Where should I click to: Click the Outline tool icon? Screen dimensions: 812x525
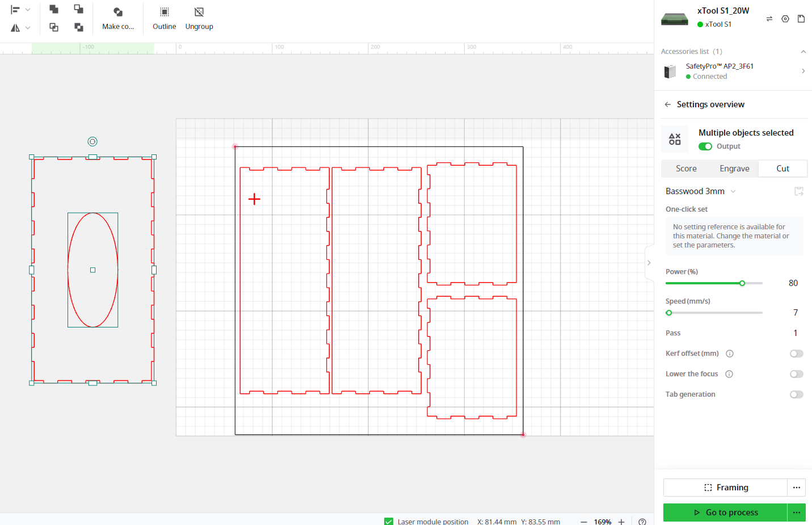[x=164, y=12]
